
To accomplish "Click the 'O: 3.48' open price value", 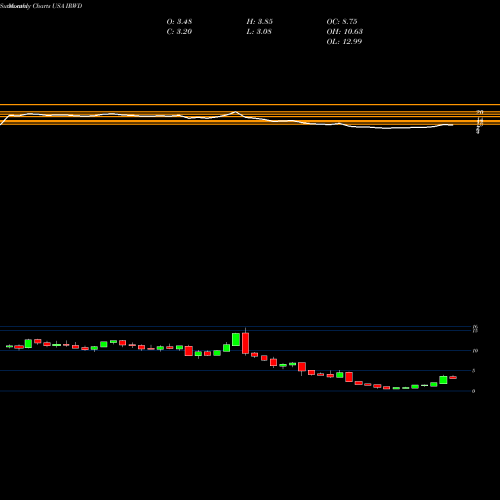I will pyautogui.click(x=179, y=22).
